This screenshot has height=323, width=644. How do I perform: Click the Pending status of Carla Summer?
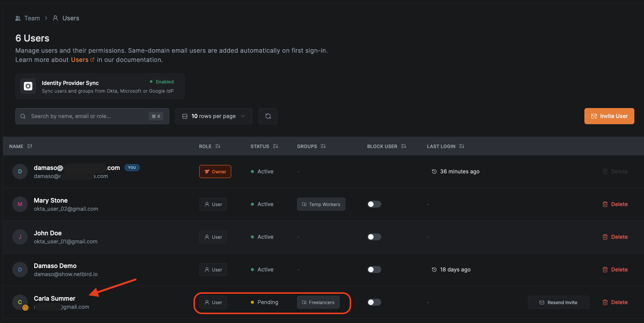click(x=264, y=302)
